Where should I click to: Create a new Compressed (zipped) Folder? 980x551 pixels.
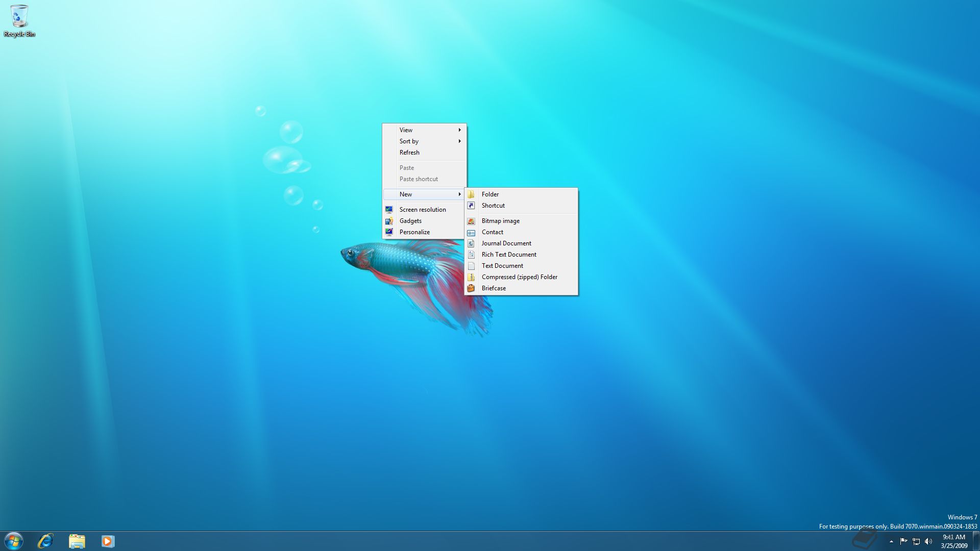tap(521, 277)
